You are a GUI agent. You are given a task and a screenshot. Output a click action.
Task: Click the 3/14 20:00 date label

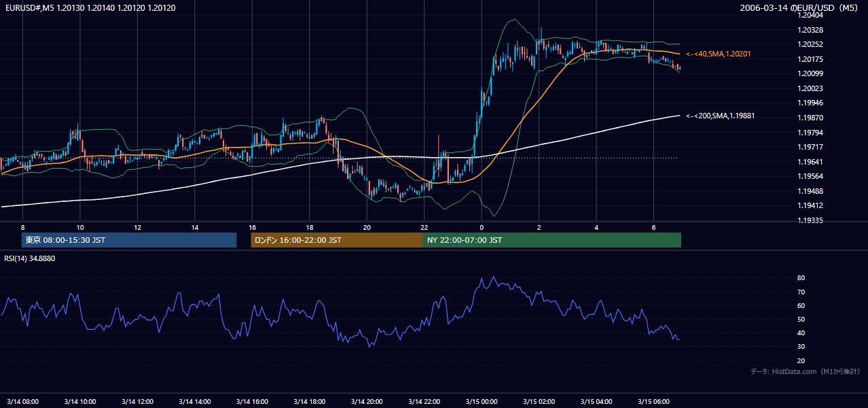pyautogui.click(x=367, y=402)
